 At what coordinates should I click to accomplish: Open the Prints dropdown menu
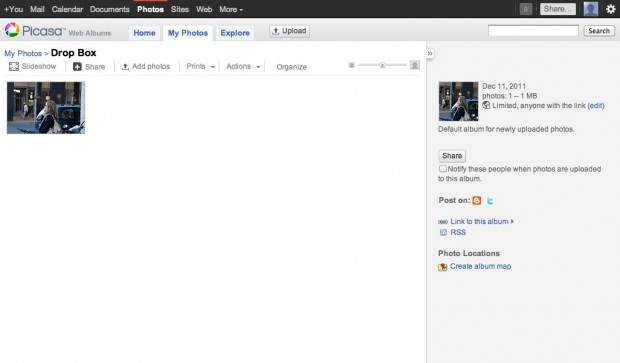[x=200, y=66]
